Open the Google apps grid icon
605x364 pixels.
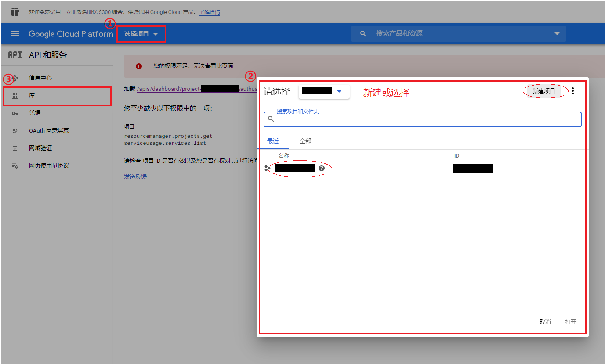[14, 12]
